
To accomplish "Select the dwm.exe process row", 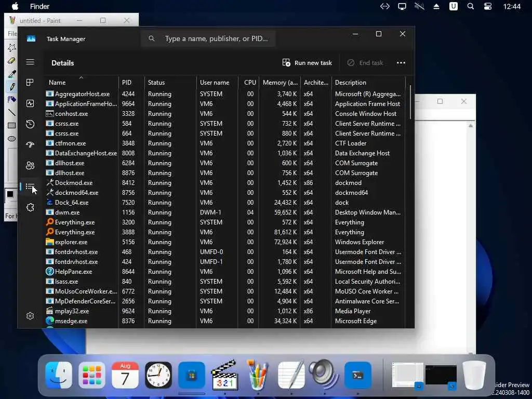I will point(225,212).
